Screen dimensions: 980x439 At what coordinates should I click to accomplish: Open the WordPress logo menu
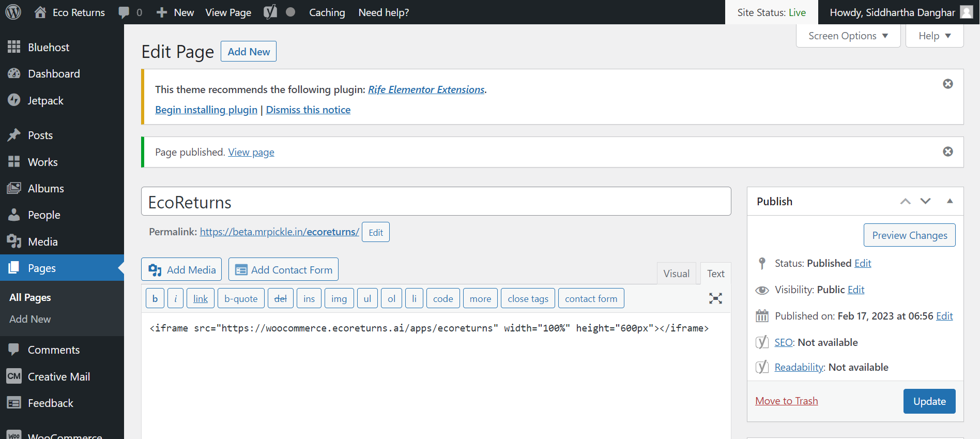click(13, 12)
